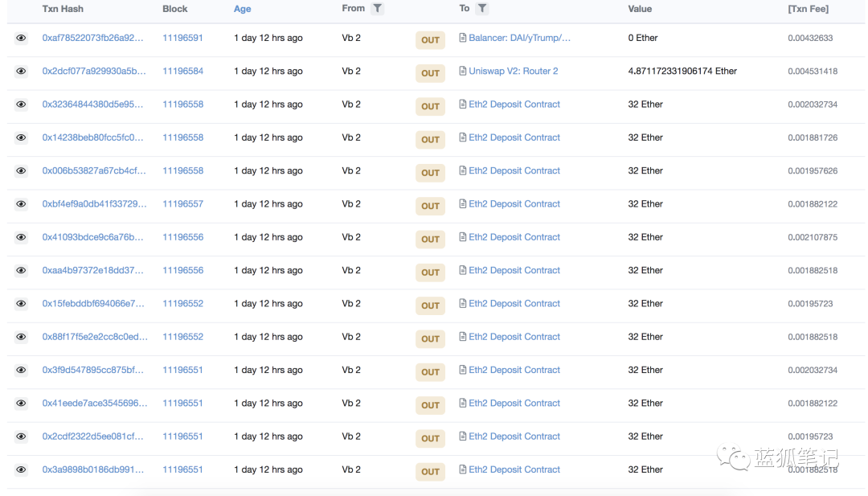Viewport: 868px width, 496px height.
Task: Click contract icon in 0x15febddbf694066e7 row
Action: pos(462,303)
